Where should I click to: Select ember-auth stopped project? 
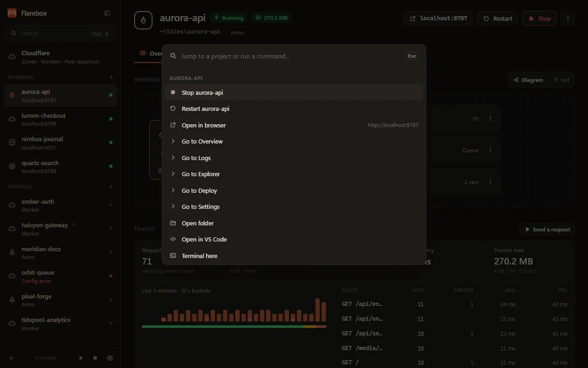60,205
